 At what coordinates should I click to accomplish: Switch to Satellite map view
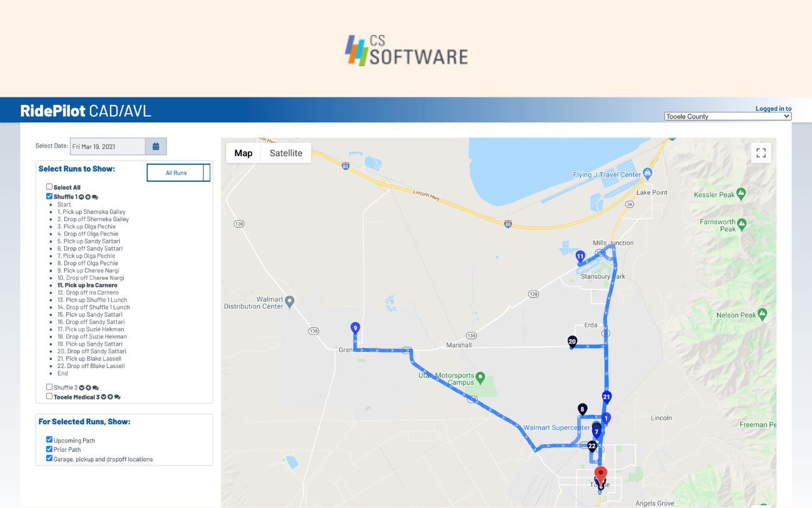(286, 152)
